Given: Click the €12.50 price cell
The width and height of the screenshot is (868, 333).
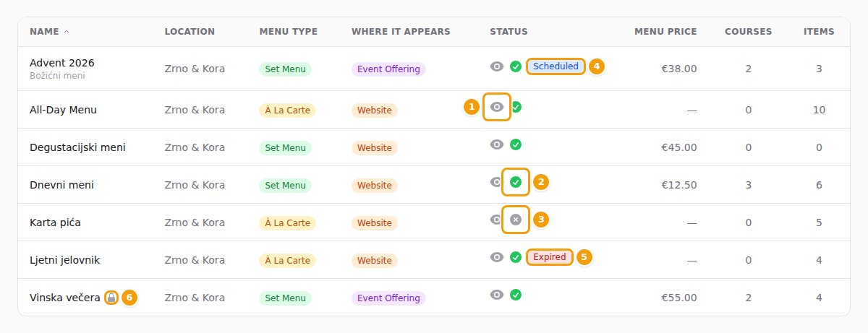Looking at the screenshot, I should (679, 186).
